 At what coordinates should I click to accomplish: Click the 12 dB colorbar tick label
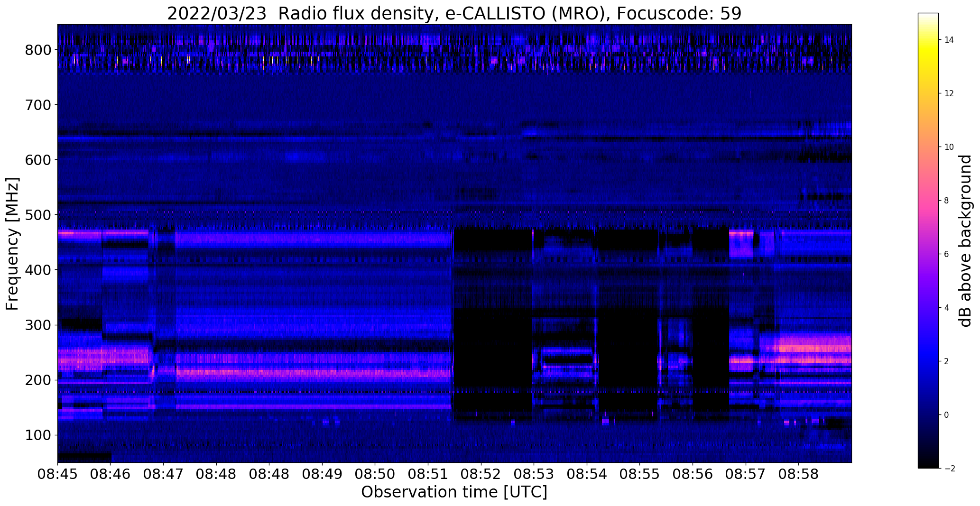(949, 93)
